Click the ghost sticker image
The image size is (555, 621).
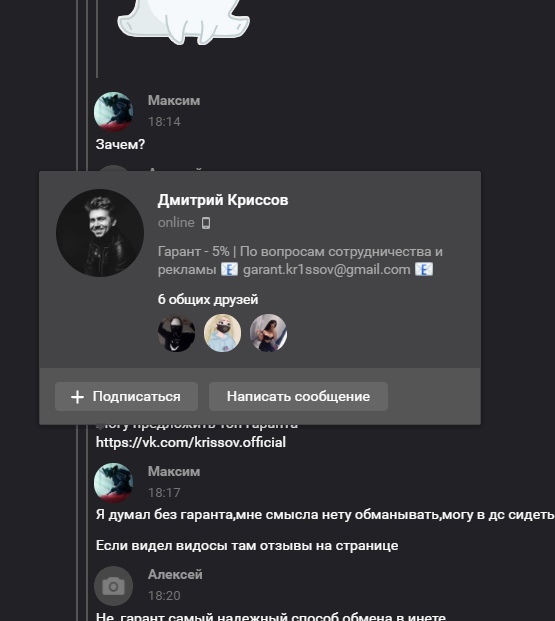183,20
